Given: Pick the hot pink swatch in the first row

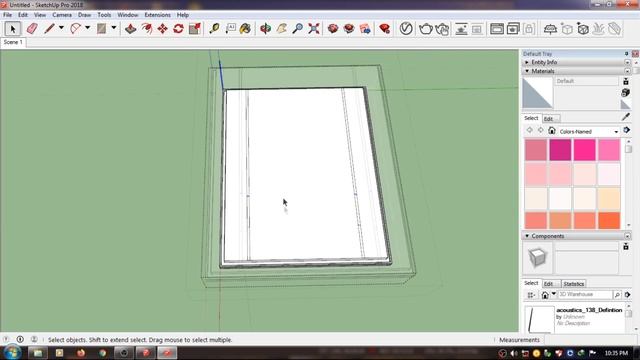Looking at the screenshot, I should point(584,150).
